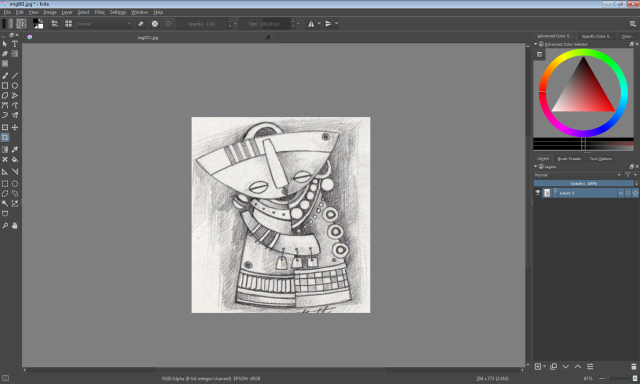This screenshot has width=640, height=384.
Task: Click the hue ring in color selector
Action: [x=583, y=51]
